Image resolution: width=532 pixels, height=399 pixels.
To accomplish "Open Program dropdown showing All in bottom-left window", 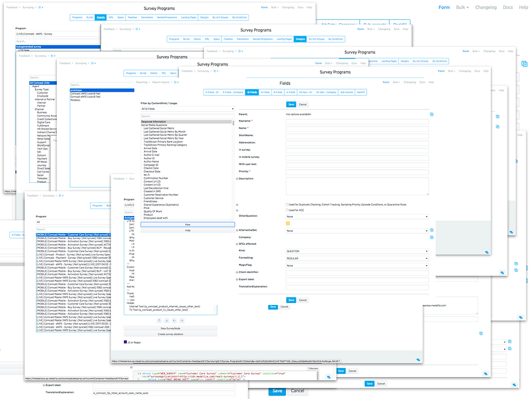I will point(73,222).
